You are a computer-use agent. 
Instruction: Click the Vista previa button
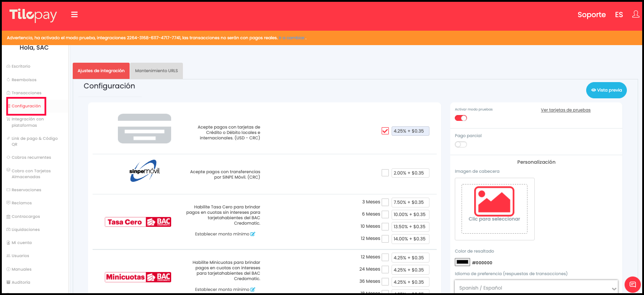coord(607,90)
